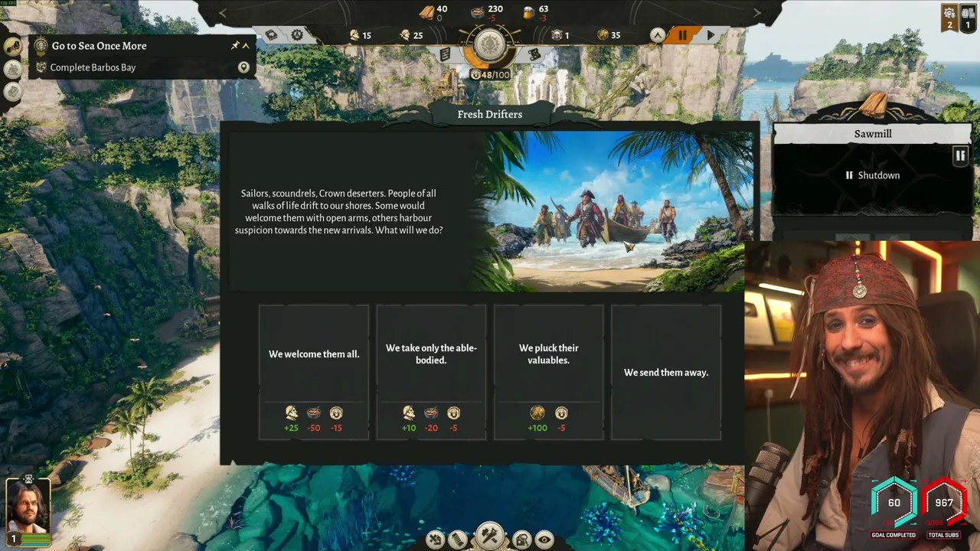Click the gold coin counter showing 35
Viewport: 980px width, 551px height.
click(x=609, y=35)
